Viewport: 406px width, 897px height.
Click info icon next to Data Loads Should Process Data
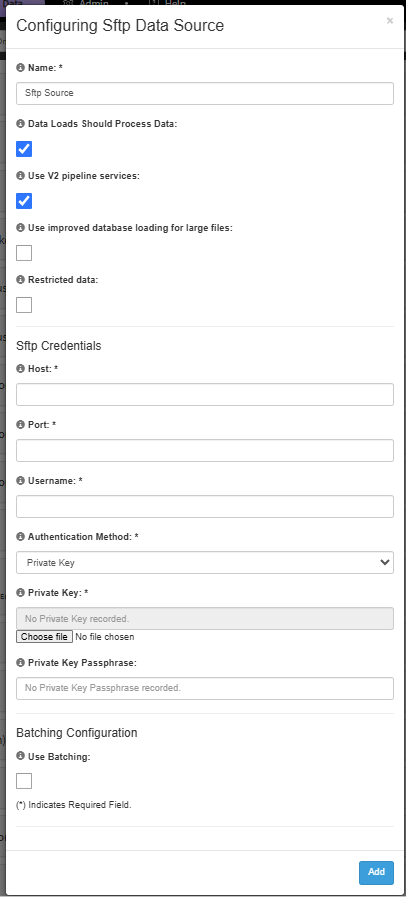click(x=21, y=124)
